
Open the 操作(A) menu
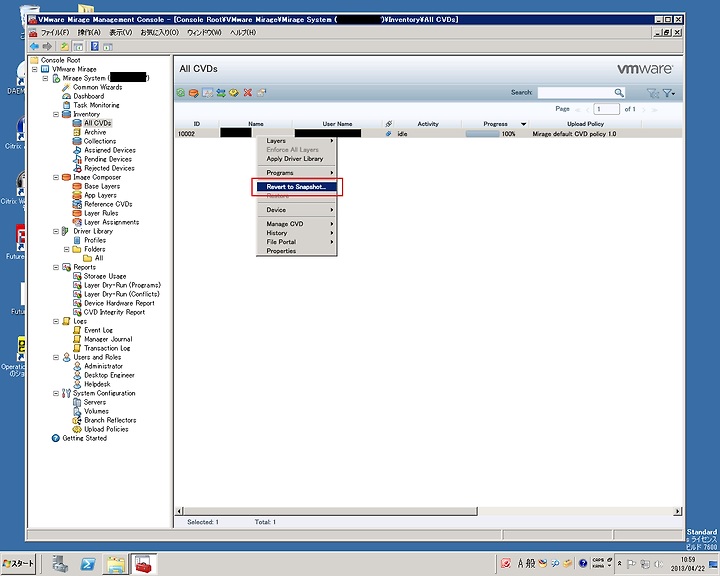[89, 33]
